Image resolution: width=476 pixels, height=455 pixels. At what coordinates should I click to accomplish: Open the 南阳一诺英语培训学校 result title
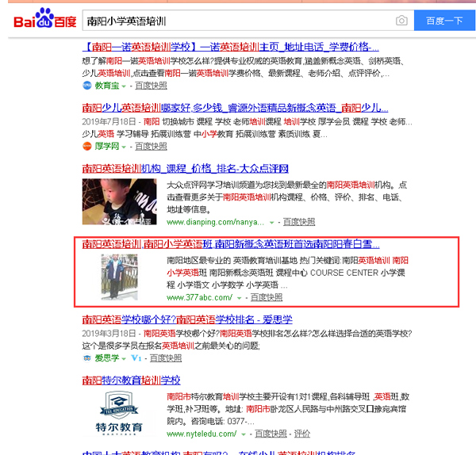click(x=231, y=47)
